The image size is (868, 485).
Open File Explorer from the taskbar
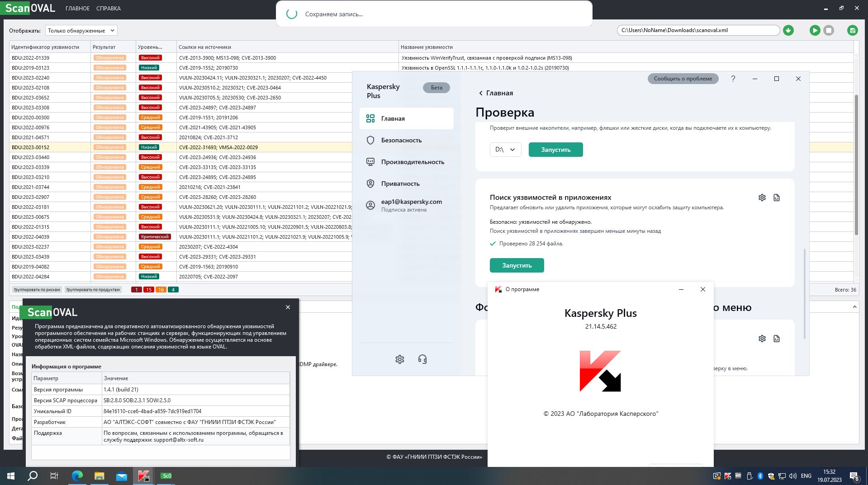click(x=99, y=476)
